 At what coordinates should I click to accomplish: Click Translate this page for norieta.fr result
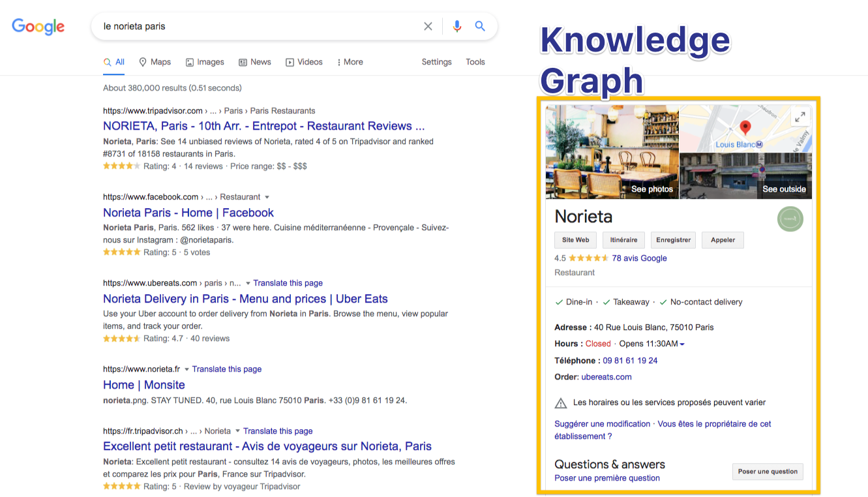pos(227,369)
